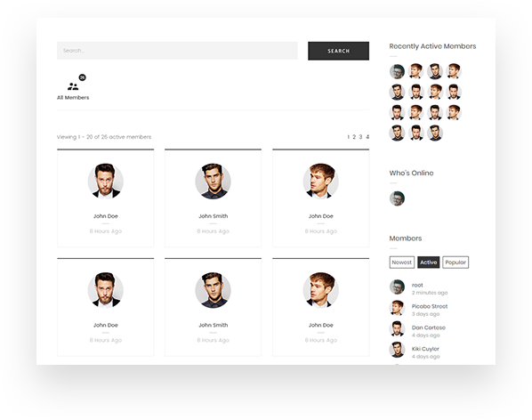Select the Popular members filter
The image size is (532, 420).
[455, 262]
